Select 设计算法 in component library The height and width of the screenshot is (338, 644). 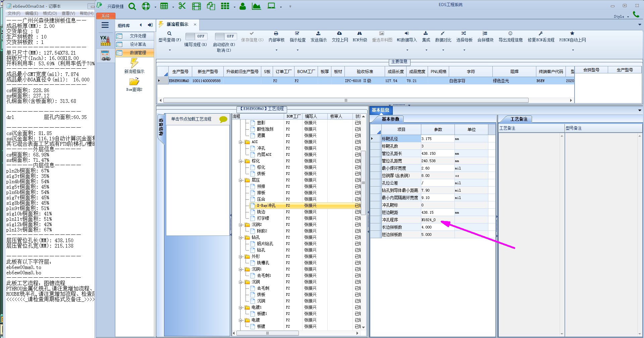pyautogui.click(x=135, y=44)
